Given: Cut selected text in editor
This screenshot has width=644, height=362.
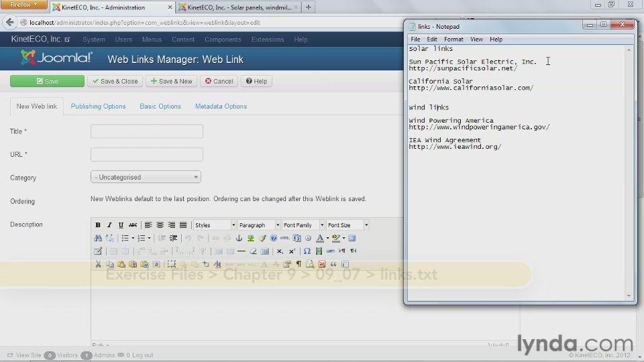Looking at the screenshot, I should (x=98, y=264).
